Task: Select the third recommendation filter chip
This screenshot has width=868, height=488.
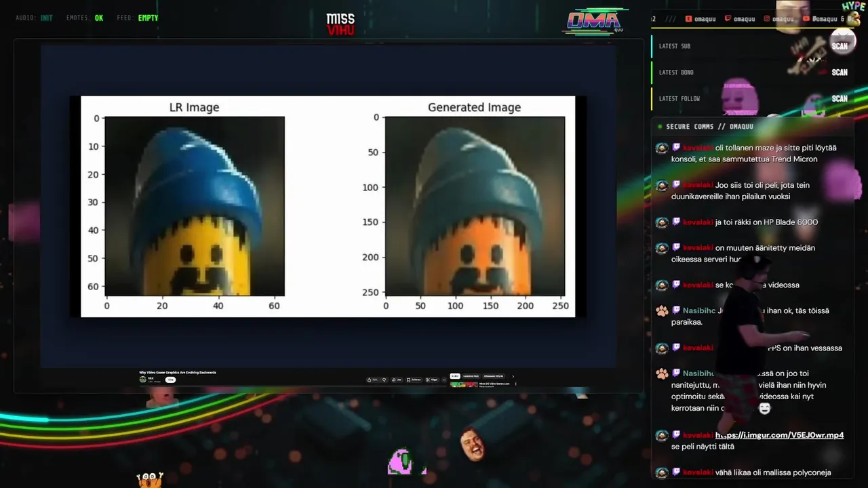Action: tap(494, 376)
